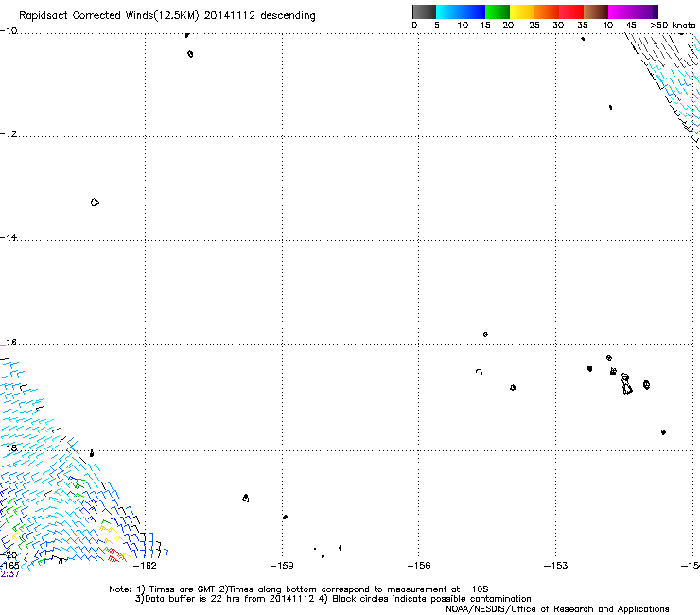700x615 pixels.
Task: Click the '10' legend scale label
Action: 463,26
